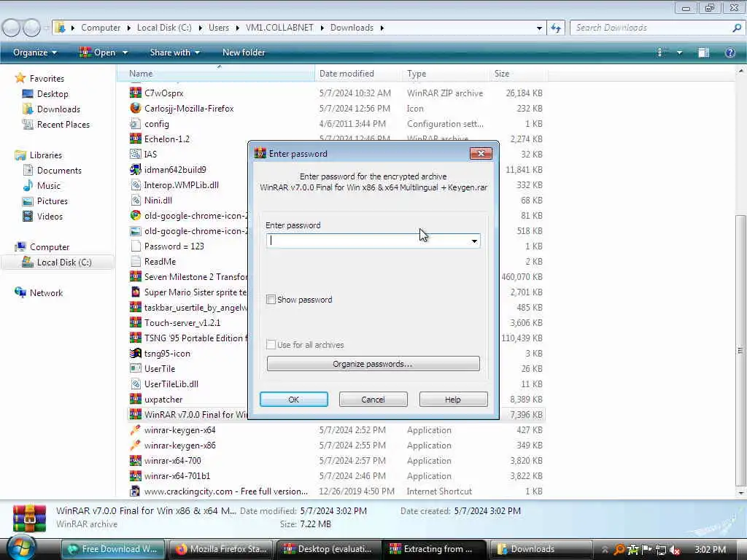The image size is (747, 560).
Task: Open Desktop in Favorites
Action: 53,94
